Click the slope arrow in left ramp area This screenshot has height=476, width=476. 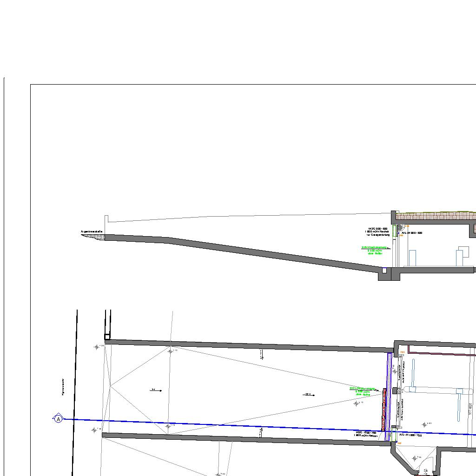156,390
